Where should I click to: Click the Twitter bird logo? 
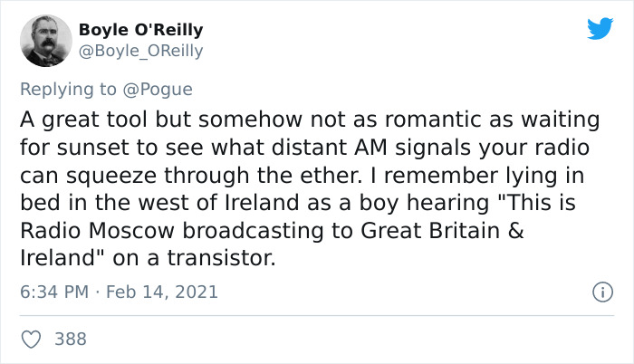tap(600, 28)
